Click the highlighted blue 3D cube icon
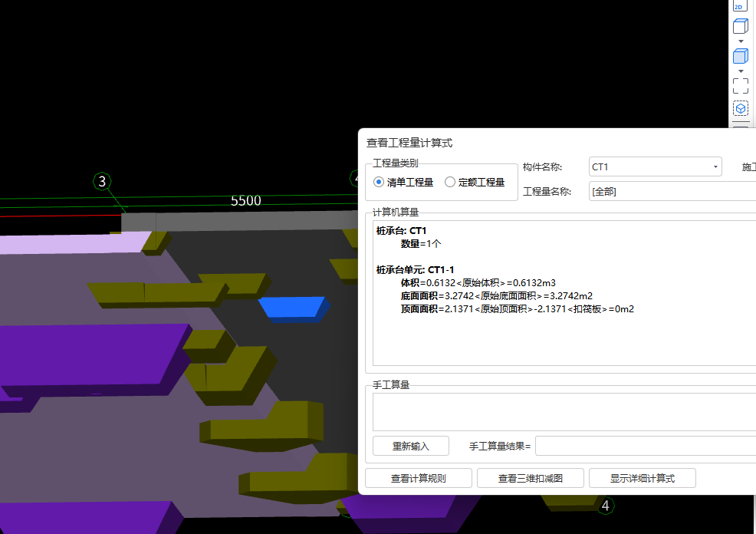756x534 pixels. click(739, 55)
